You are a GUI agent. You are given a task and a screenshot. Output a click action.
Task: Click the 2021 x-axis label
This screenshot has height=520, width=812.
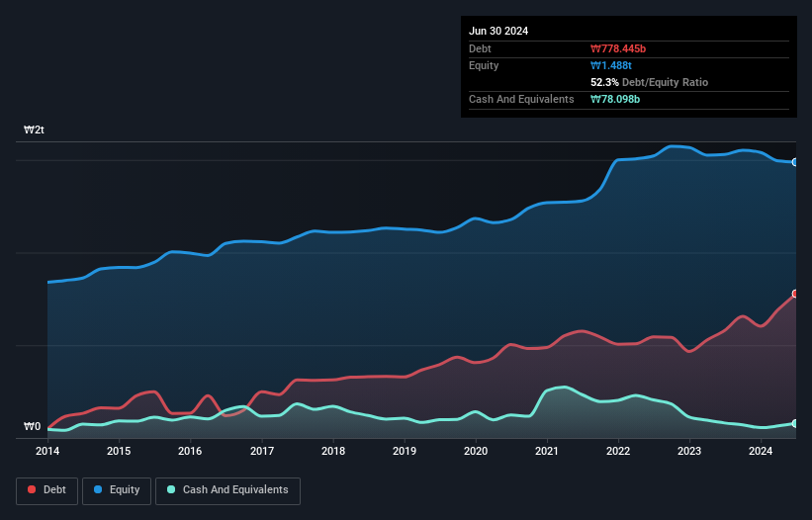pos(547,451)
